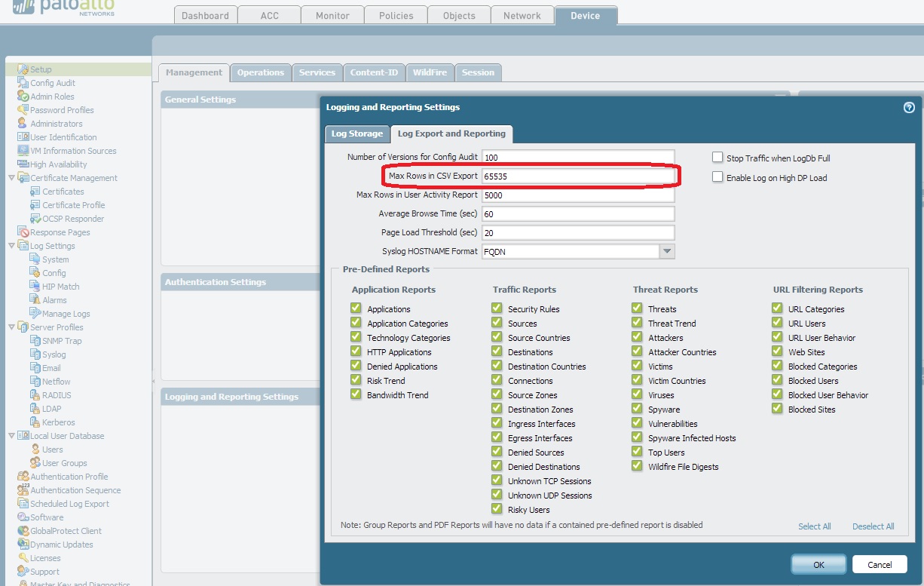Click the GlobalProtect Client icon
This screenshot has height=586, width=924.
coord(23,531)
